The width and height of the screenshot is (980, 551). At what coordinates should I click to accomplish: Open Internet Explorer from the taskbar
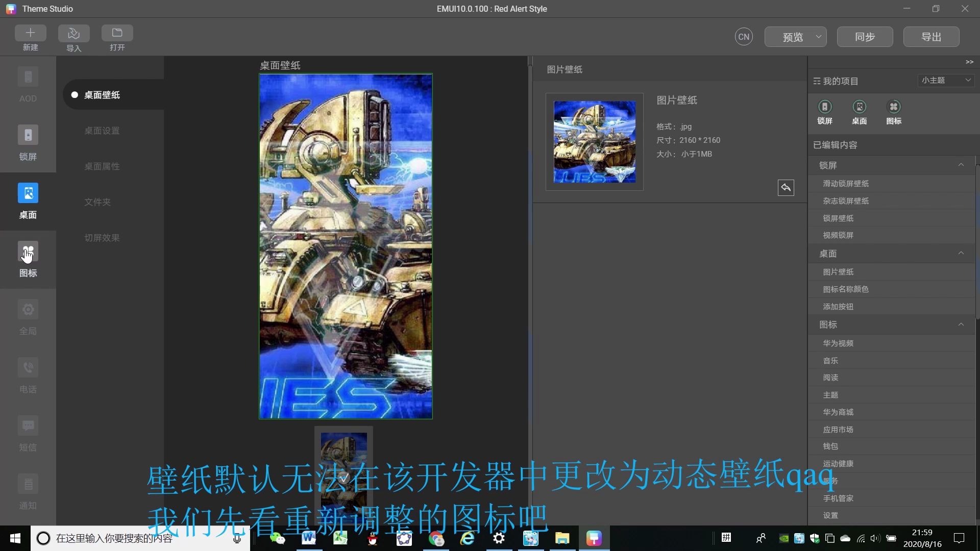468,538
